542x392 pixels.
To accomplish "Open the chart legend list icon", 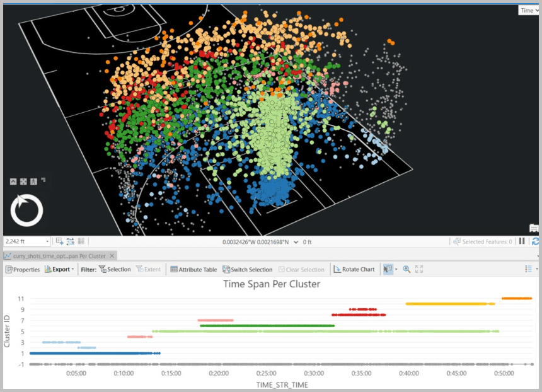I will click(528, 269).
